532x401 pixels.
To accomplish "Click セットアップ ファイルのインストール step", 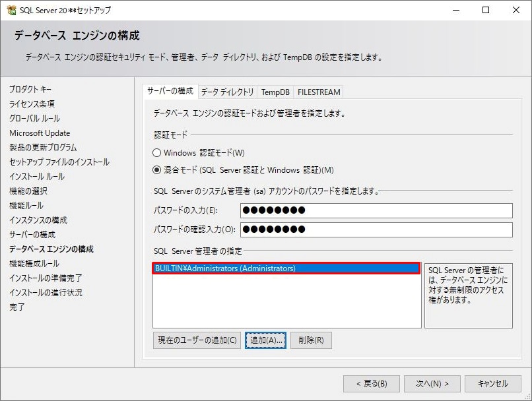I will click(59, 162).
